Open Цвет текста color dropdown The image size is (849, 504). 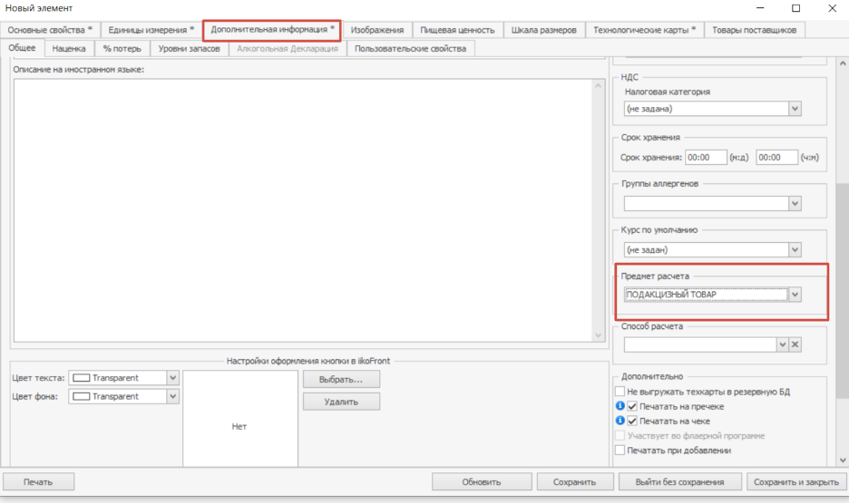pyautogui.click(x=172, y=378)
